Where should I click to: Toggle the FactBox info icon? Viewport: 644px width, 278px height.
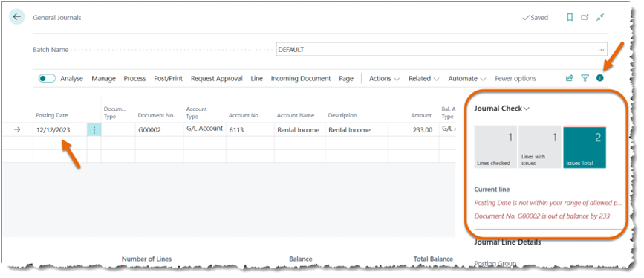[600, 78]
